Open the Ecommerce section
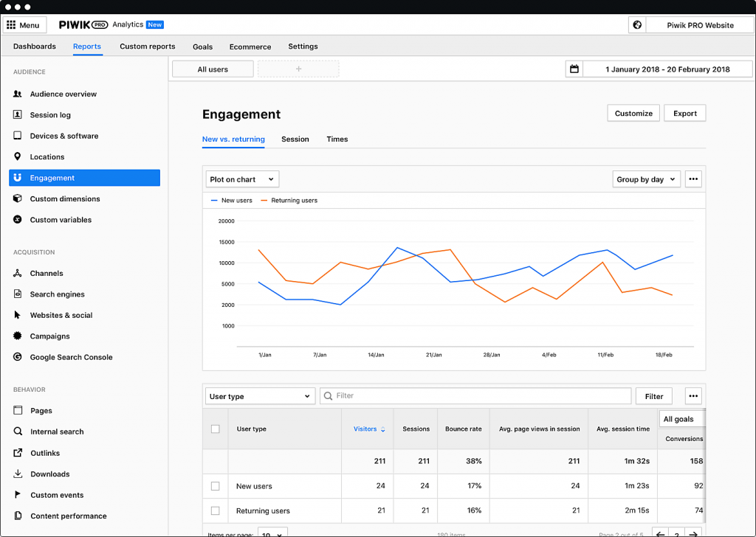 pyautogui.click(x=250, y=46)
